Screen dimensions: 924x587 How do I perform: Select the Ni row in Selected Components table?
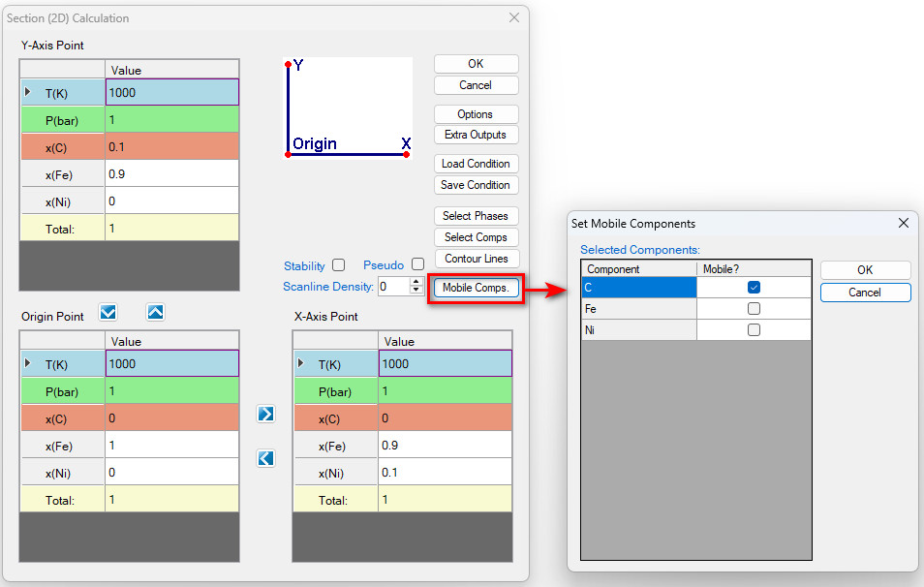pos(638,330)
